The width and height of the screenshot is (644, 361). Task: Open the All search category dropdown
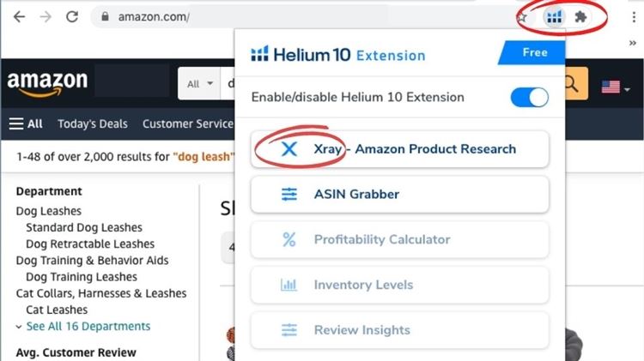[198, 84]
